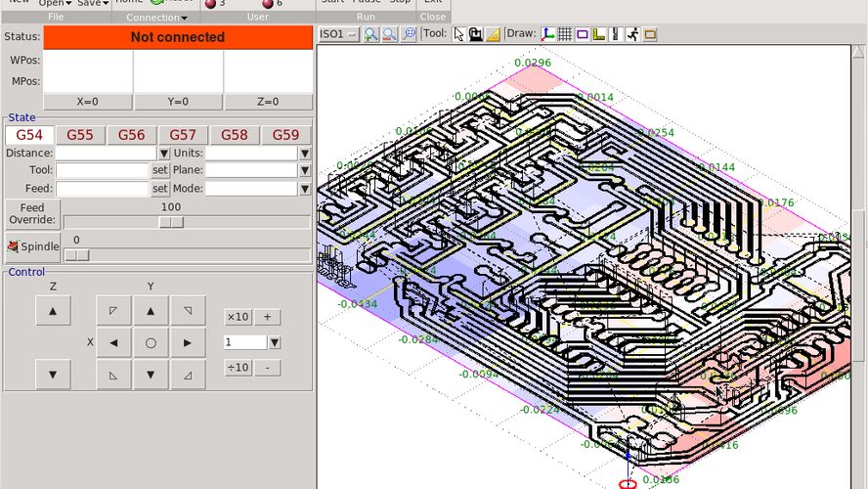This screenshot has width=868, height=489.
Task: Select the G57 coordinate system
Action: pos(183,135)
